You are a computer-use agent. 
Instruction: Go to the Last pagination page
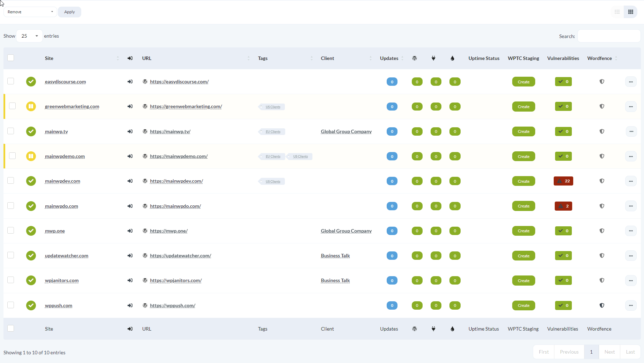[630, 352]
